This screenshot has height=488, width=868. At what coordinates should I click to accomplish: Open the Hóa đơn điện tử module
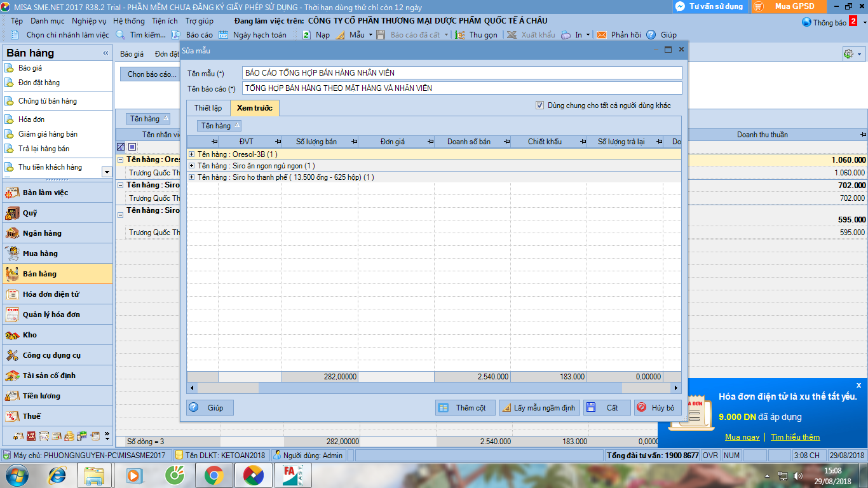click(x=57, y=294)
